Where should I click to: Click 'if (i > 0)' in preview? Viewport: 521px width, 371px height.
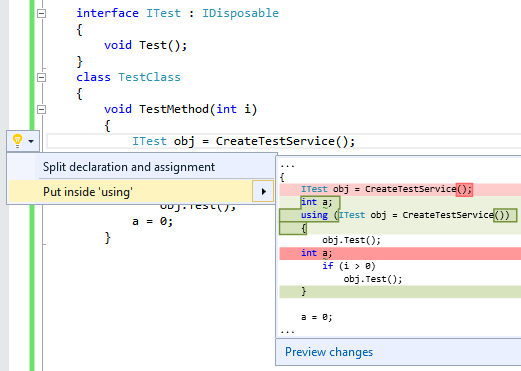point(349,266)
